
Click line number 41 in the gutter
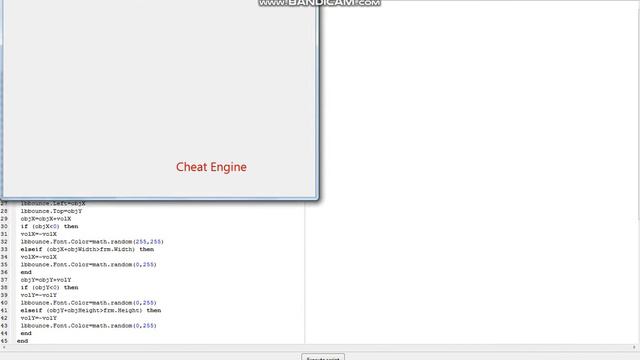[4, 310]
